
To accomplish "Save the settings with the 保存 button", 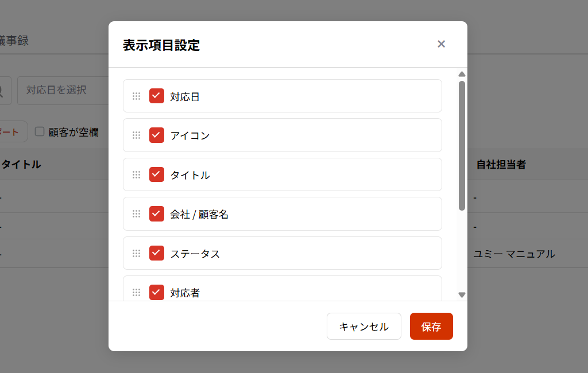I will (x=431, y=327).
